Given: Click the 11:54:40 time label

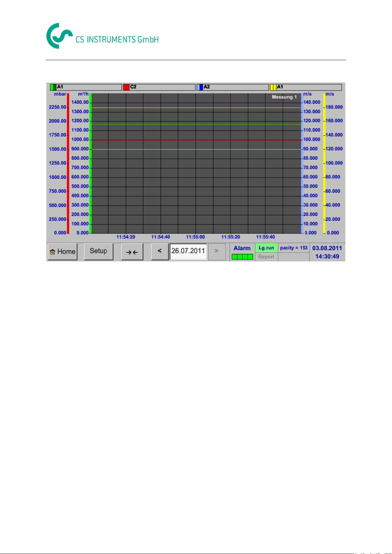Looking at the screenshot, I should tap(160, 237).
